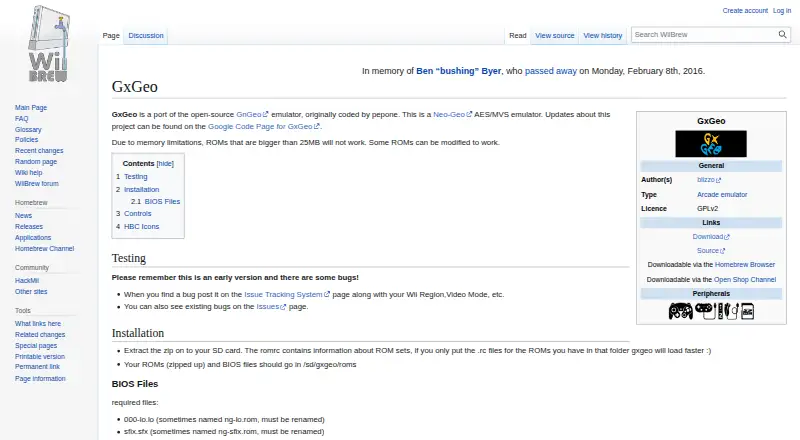Open the GxGeo logo image in infobox

pyautogui.click(x=711, y=144)
